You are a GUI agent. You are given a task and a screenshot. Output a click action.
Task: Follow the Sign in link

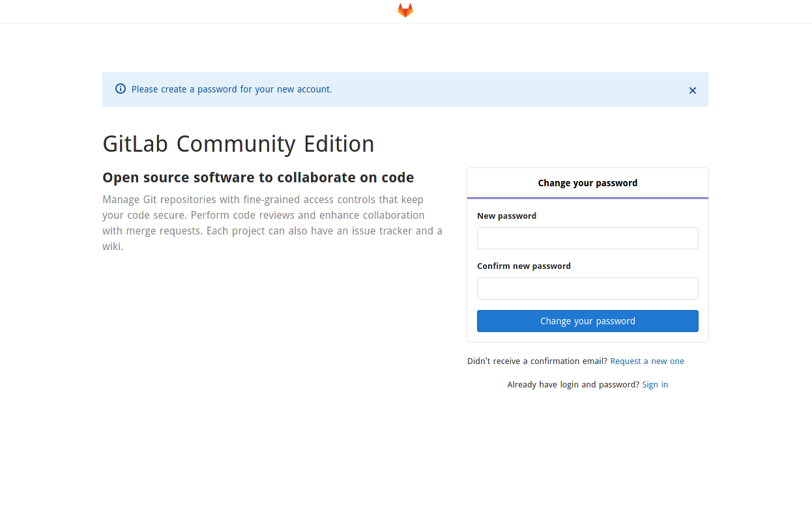click(655, 385)
